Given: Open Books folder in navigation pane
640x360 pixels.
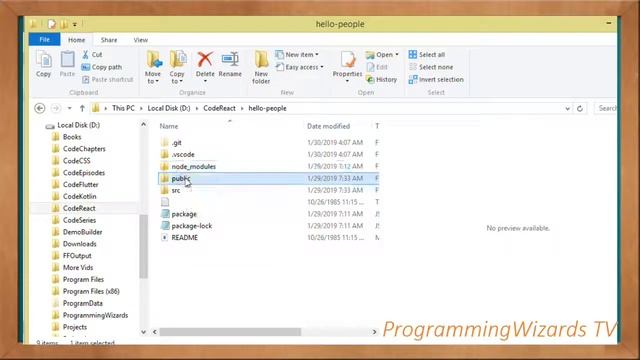Looking at the screenshot, I should (x=72, y=137).
